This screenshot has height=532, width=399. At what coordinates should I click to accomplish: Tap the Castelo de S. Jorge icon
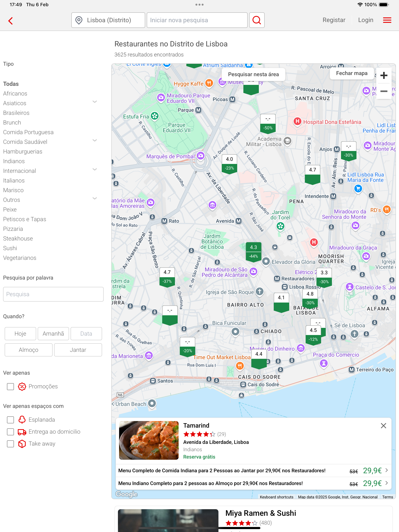(350, 287)
